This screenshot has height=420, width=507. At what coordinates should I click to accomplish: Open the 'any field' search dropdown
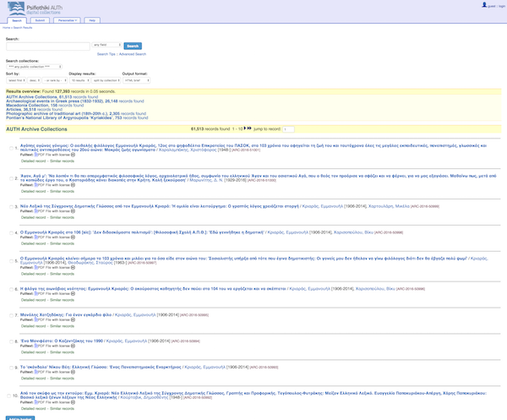[x=107, y=45]
